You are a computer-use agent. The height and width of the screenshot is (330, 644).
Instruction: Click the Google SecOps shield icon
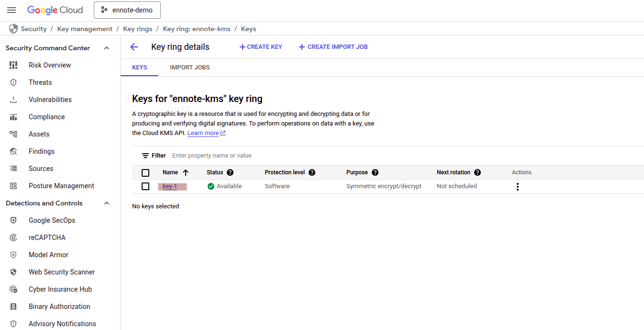pyautogui.click(x=13, y=220)
